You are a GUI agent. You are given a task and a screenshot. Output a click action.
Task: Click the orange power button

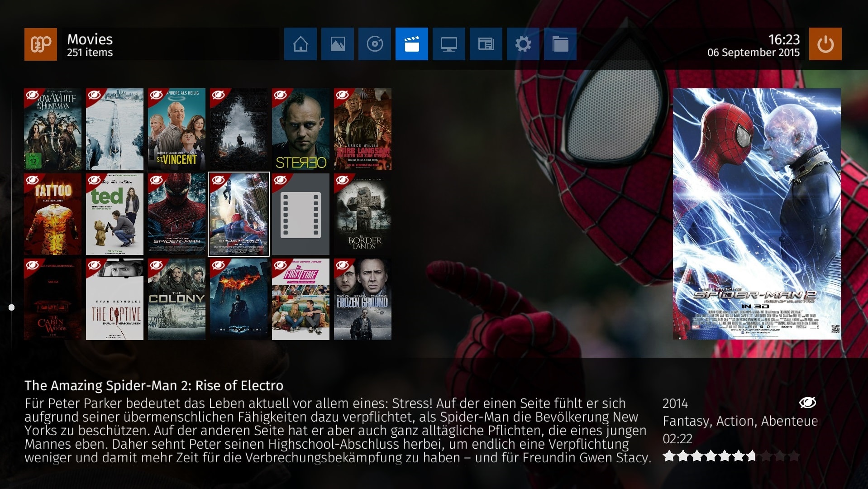point(825,44)
